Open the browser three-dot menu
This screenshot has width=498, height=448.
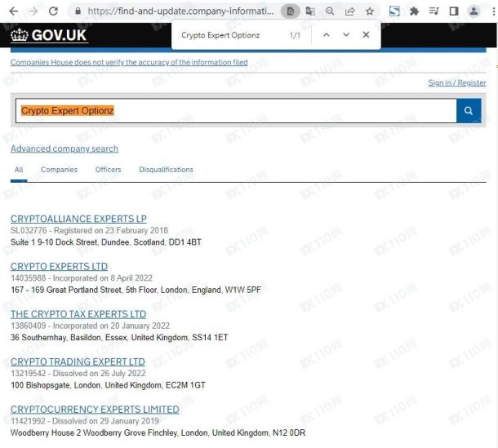pyautogui.click(x=493, y=11)
